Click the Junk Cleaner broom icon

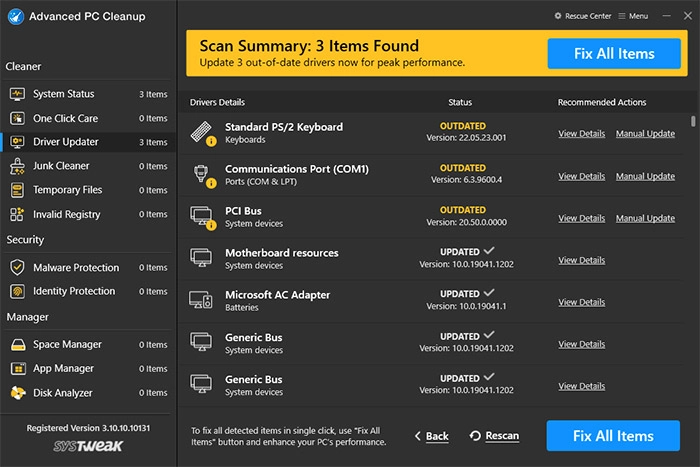(x=17, y=166)
